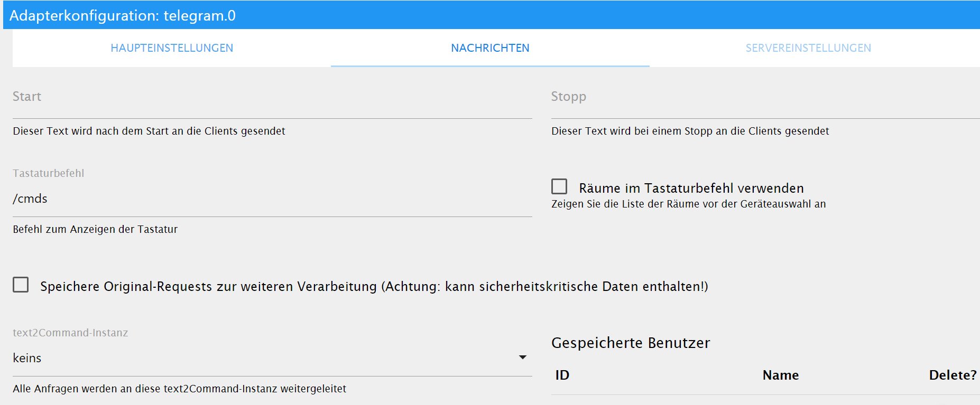This screenshot has width=980, height=405.
Task: Click the Zeigen Sie die Liste der Räume hint
Action: tap(688, 204)
